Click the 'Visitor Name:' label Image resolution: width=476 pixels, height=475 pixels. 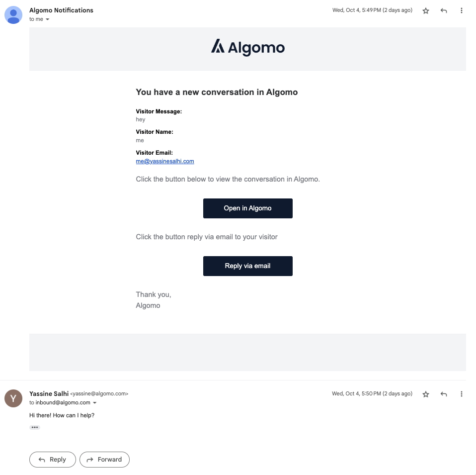click(x=155, y=132)
